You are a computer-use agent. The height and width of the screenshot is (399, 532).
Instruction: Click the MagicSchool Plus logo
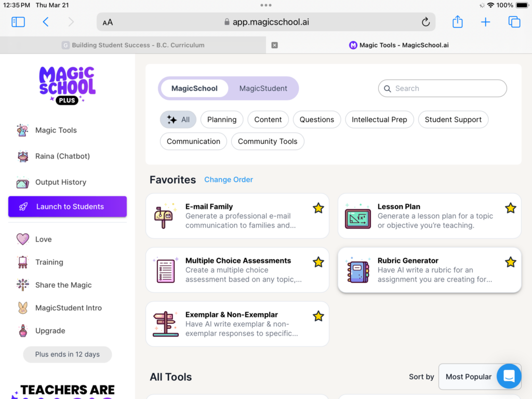click(x=67, y=86)
